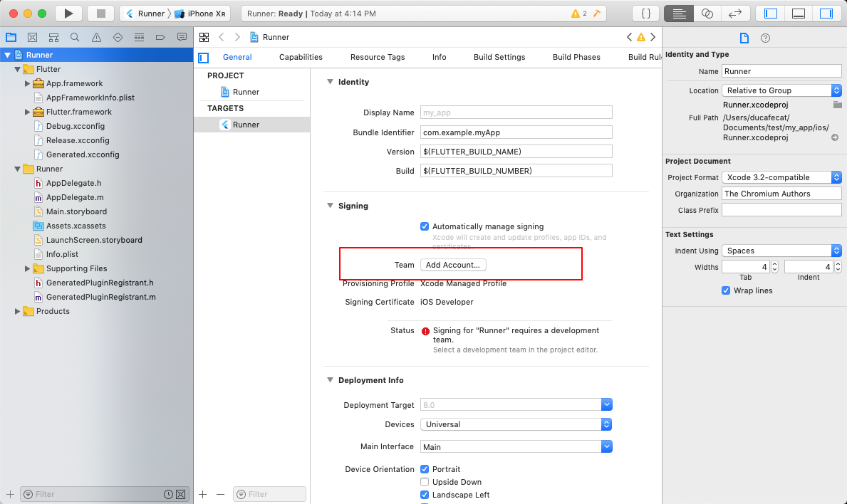
Task: Click the Add Account button for Team
Action: point(453,265)
